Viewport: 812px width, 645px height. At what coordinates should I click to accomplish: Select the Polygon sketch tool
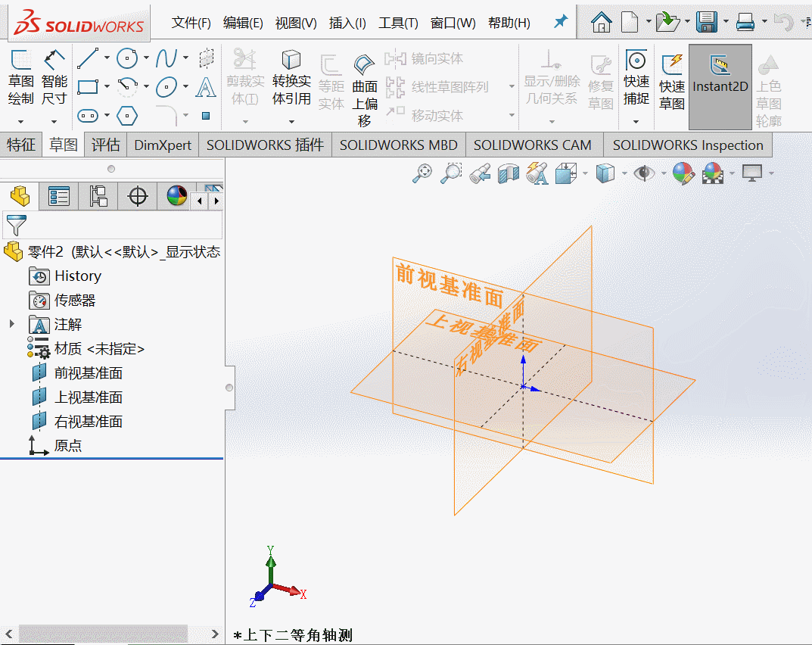127,116
